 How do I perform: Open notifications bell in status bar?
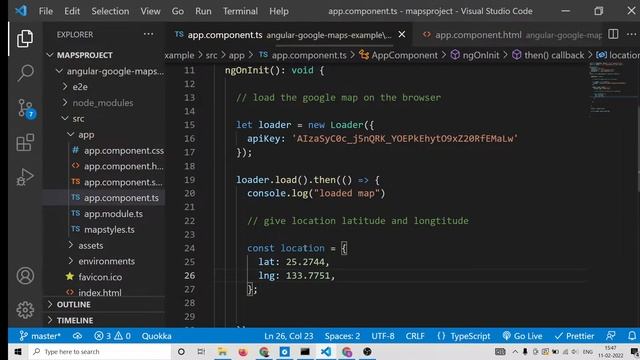tap(631, 336)
